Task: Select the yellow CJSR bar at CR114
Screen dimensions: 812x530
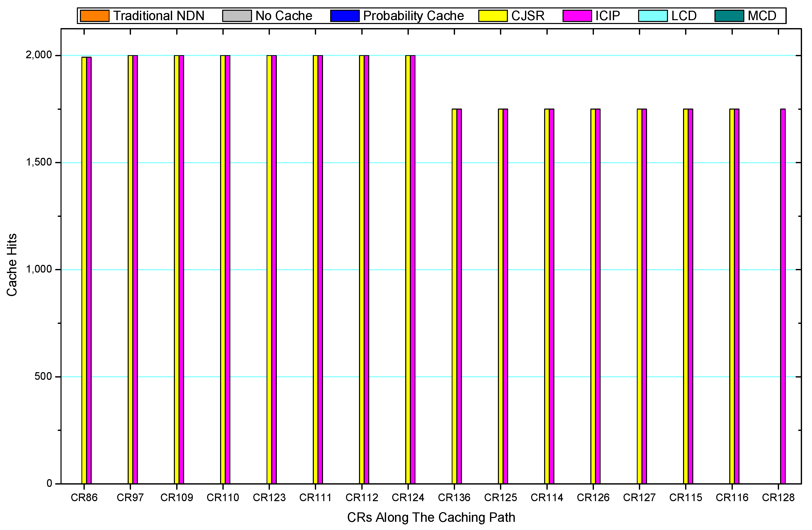Action: (547, 296)
